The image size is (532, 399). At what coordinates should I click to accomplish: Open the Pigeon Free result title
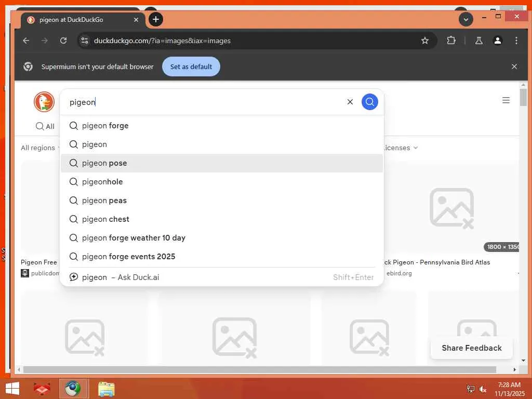point(38,262)
